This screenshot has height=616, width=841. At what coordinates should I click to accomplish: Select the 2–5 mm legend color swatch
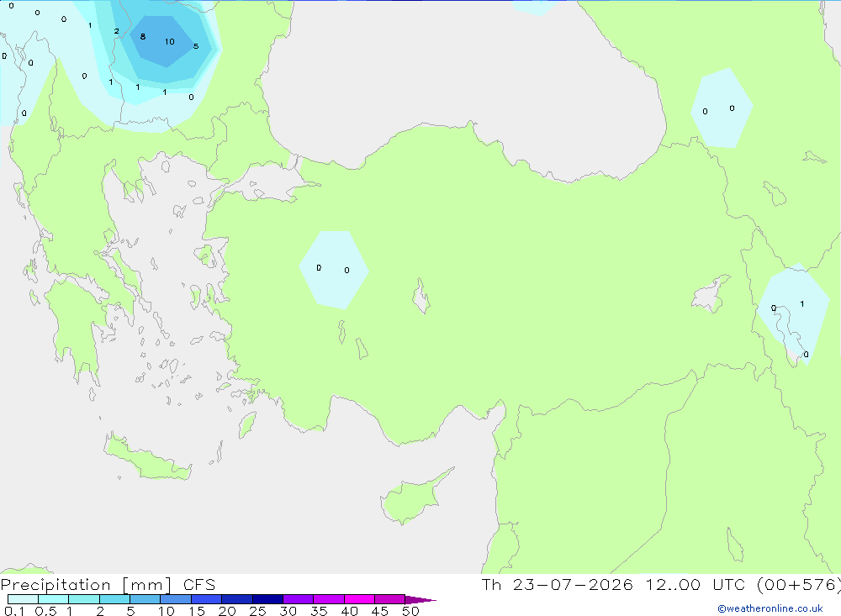pos(114,599)
